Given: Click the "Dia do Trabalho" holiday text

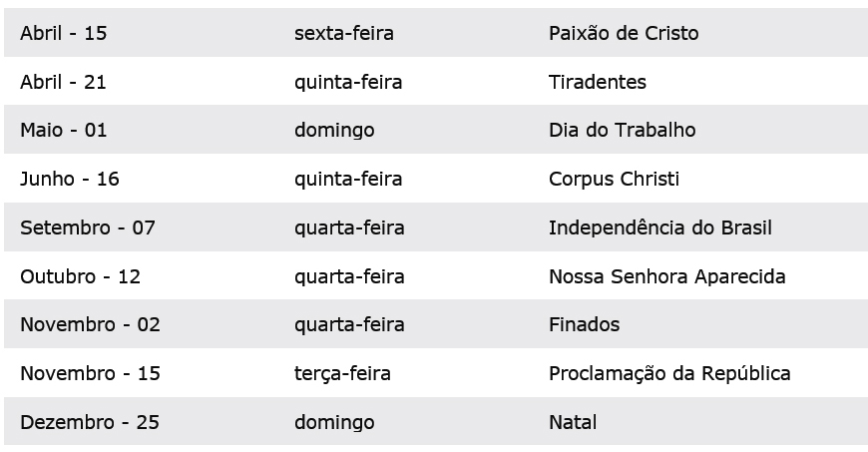Looking at the screenshot, I should point(623,131).
